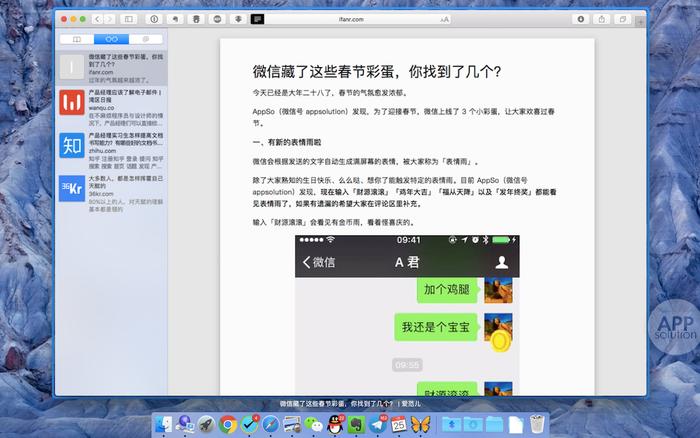Add a new tab with plus button
Viewport: 700px width, 438px height.
coord(641,21)
